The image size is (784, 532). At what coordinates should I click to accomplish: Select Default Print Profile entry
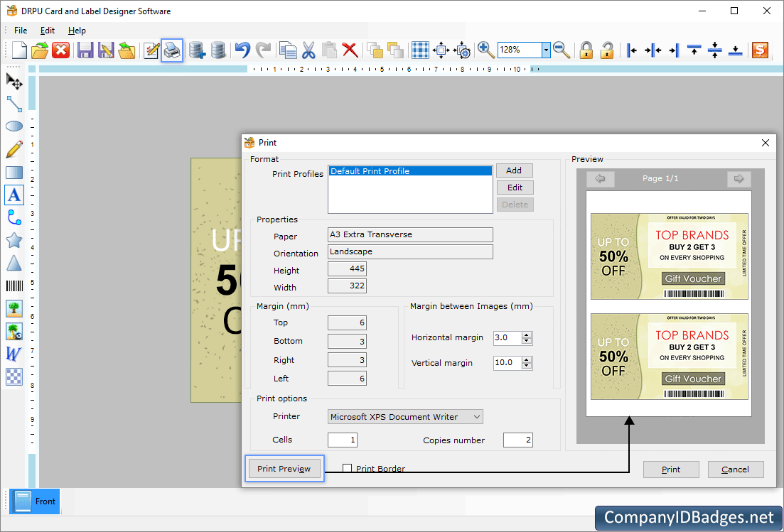pos(410,171)
